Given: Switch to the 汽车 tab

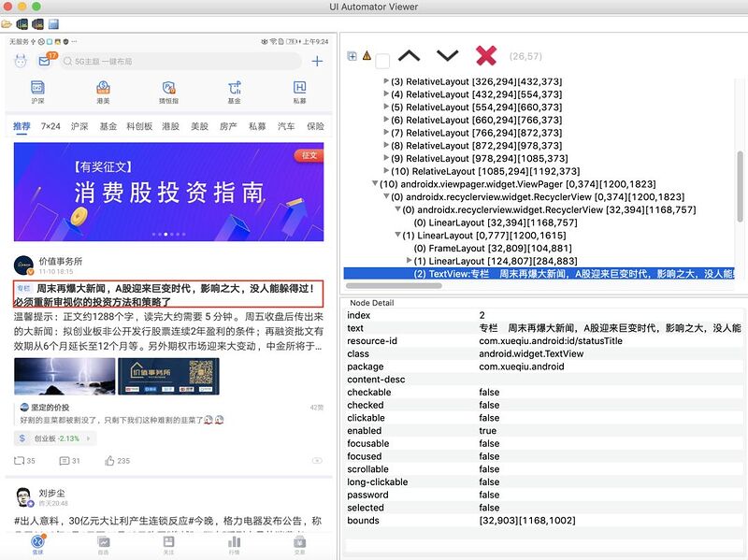Looking at the screenshot, I should (x=286, y=126).
